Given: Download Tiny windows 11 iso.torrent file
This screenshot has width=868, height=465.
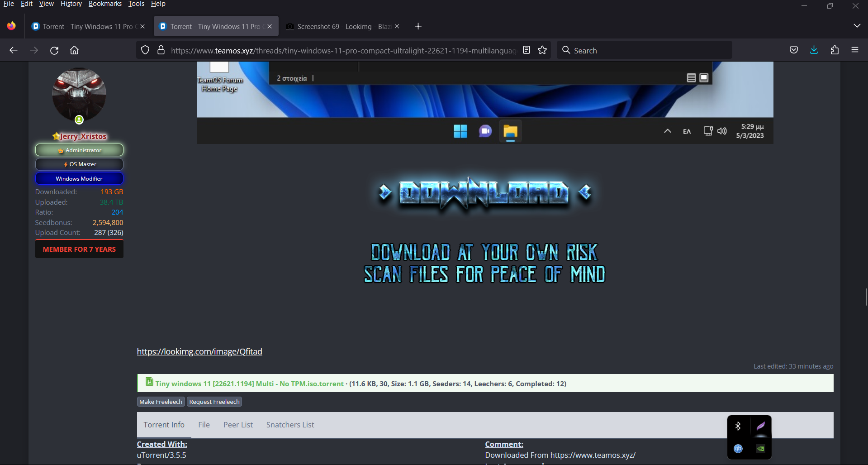Looking at the screenshot, I should [249, 384].
